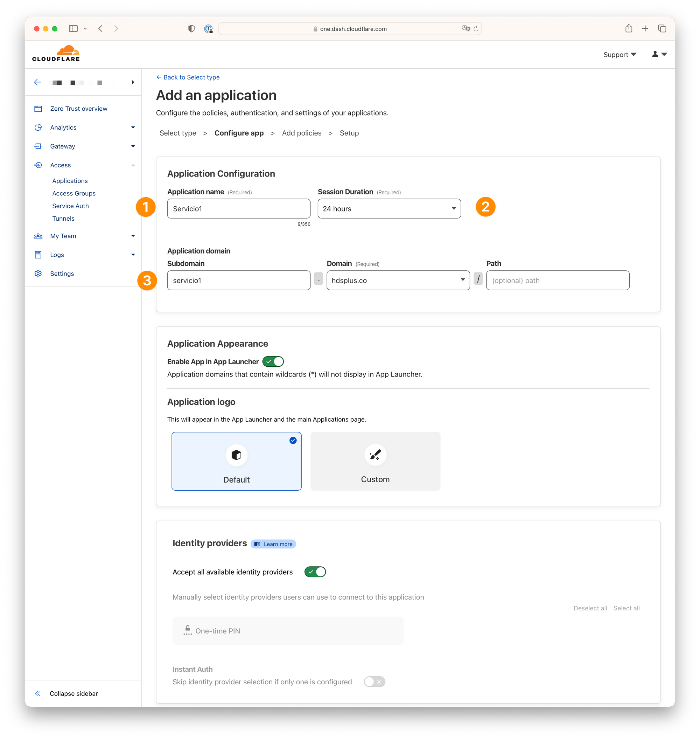The image size is (700, 740).
Task: Open the user account menu
Action: [x=659, y=54]
